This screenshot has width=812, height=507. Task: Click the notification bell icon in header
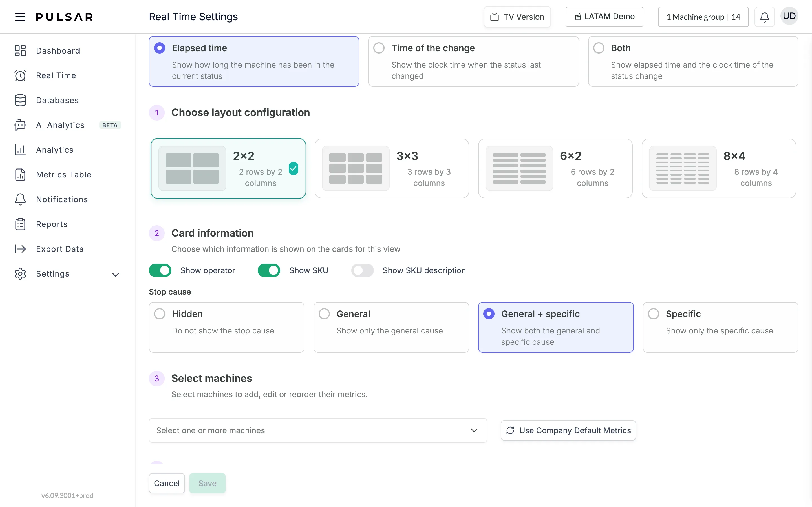click(x=764, y=17)
